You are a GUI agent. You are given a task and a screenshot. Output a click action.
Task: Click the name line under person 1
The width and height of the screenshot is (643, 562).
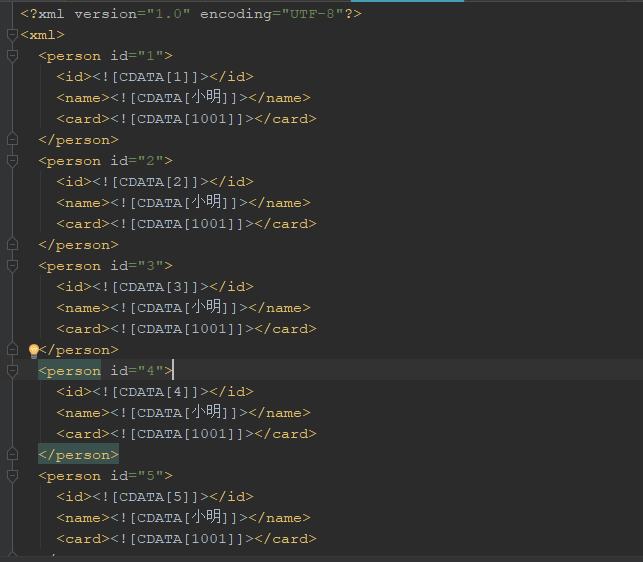pos(183,98)
